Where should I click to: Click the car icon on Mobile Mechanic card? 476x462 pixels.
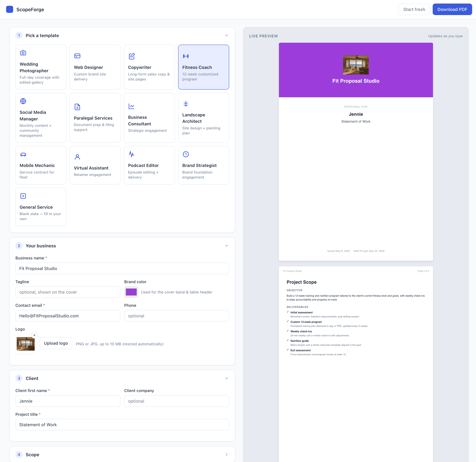[23, 154]
